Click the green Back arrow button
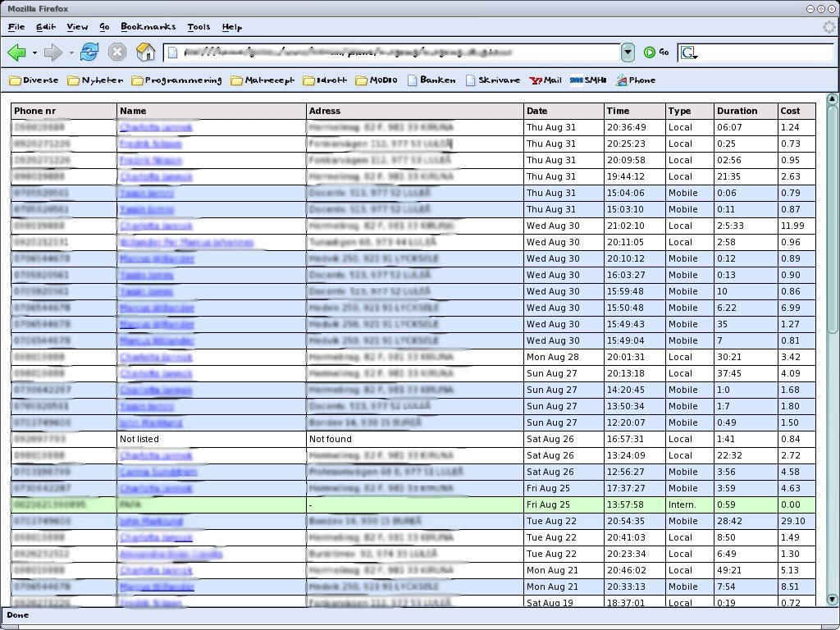 [x=17, y=52]
